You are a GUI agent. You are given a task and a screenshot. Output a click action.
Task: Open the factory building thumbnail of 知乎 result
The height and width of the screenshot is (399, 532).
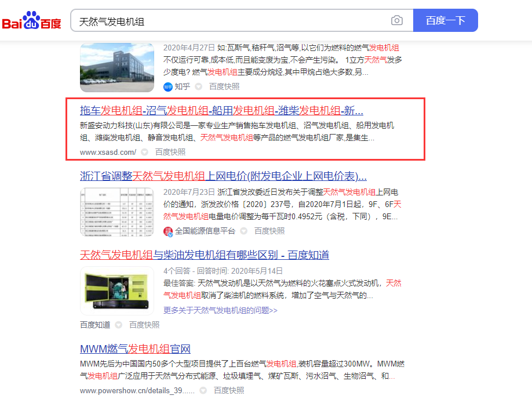pyautogui.click(x=117, y=68)
